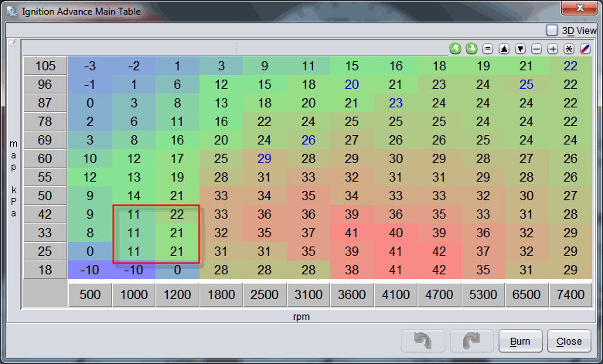Select the 1800 rpm axis bin
This screenshot has width=603, height=364.
click(221, 294)
